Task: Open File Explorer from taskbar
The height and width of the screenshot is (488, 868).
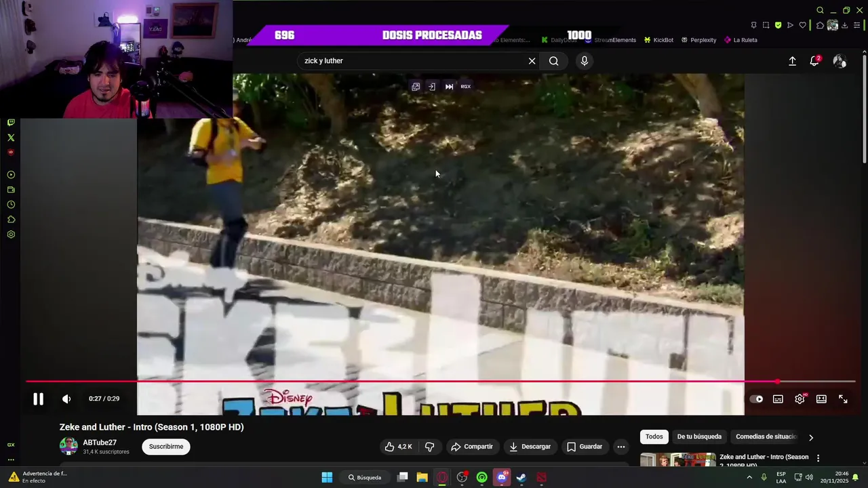Action: pos(422,477)
